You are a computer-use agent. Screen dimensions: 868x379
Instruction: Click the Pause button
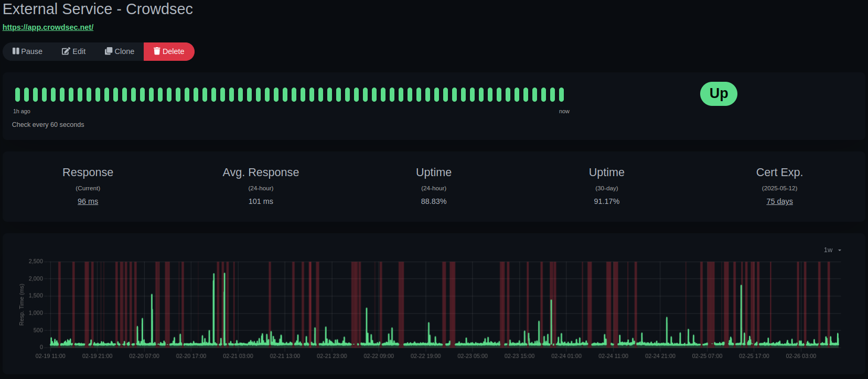click(x=28, y=51)
